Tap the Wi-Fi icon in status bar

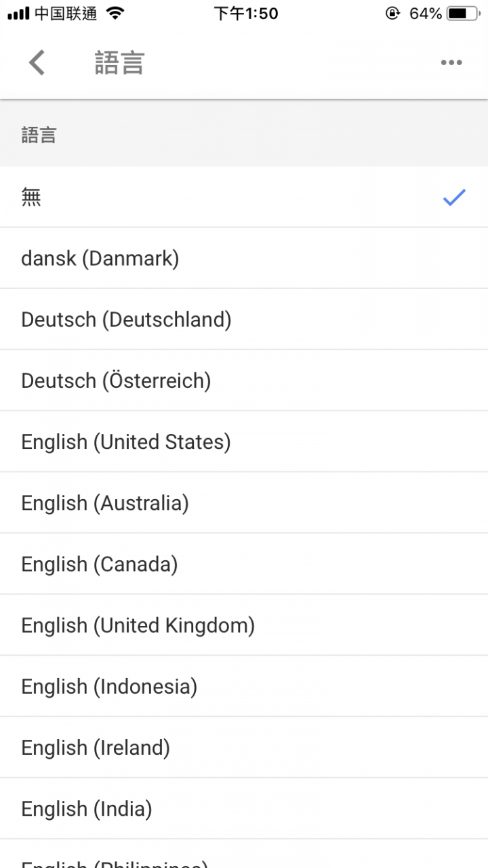coord(116,13)
